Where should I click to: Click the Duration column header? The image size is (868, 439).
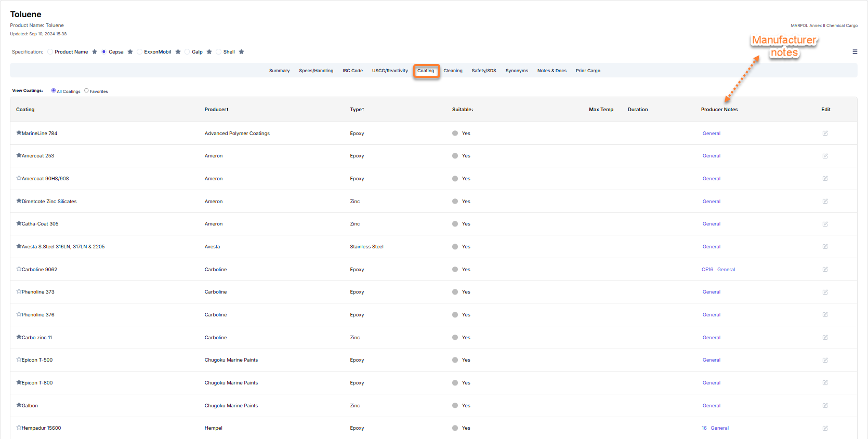click(638, 110)
